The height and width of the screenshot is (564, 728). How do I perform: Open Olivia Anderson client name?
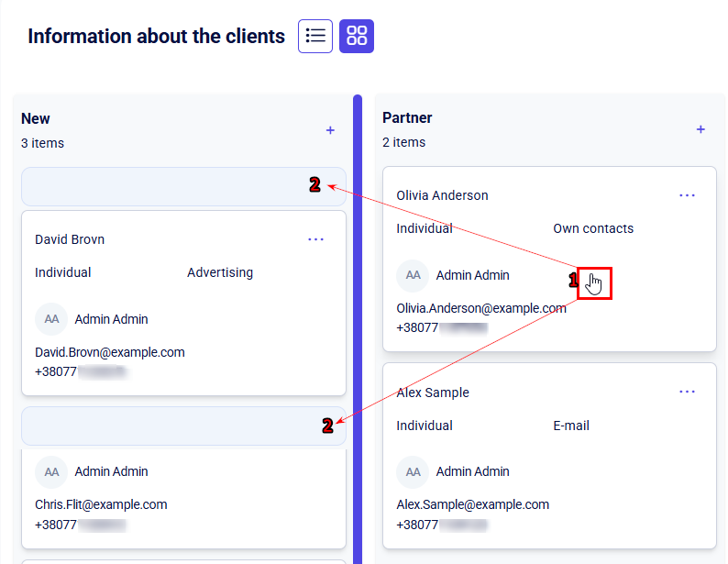click(x=442, y=195)
